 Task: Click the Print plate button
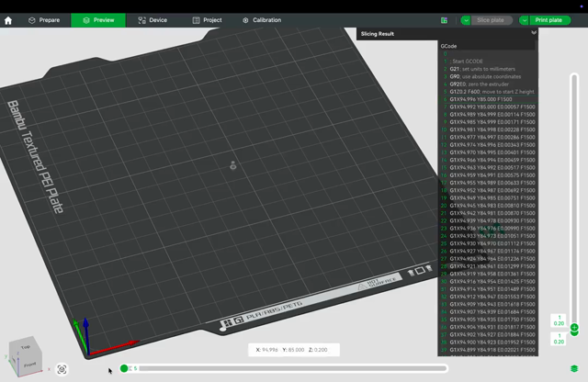549,20
